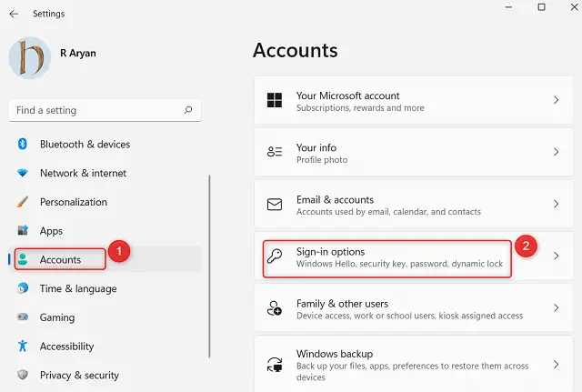The height and width of the screenshot is (392, 582).
Task: Click 'Subscriptions, rewards and more' text
Action: [360, 108]
